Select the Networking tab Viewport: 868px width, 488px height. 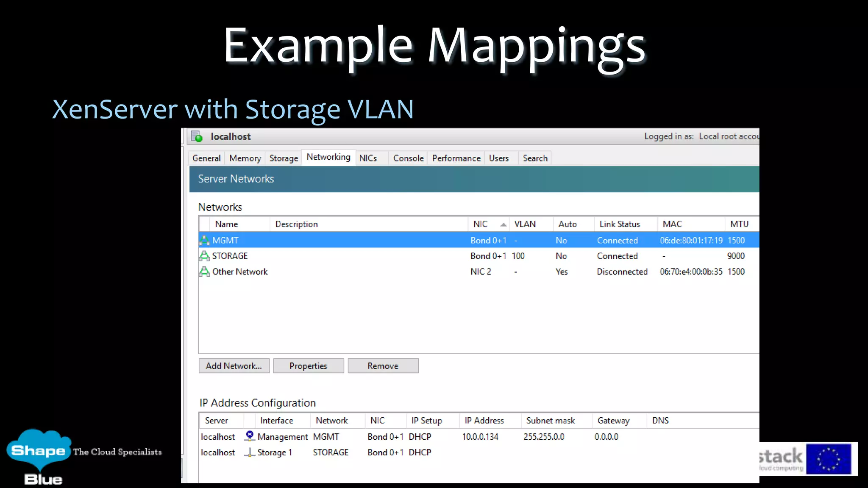pos(328,157)
